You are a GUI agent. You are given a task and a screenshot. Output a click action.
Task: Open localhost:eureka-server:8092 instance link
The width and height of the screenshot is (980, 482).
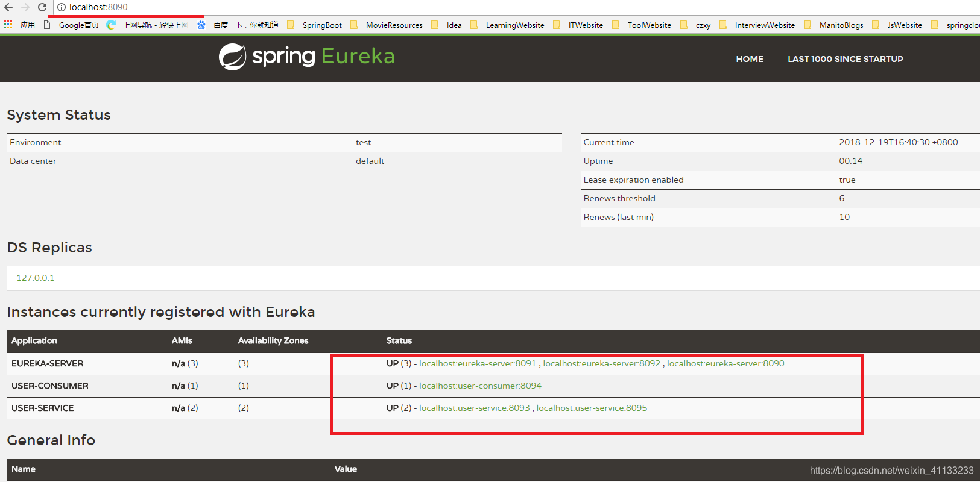coord(601,363)
